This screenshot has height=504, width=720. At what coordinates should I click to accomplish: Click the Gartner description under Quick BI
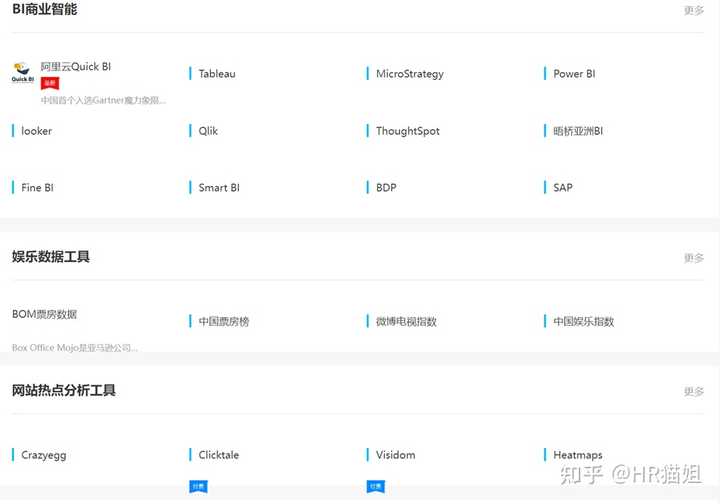pyautogui.click(x=103, y=100)
